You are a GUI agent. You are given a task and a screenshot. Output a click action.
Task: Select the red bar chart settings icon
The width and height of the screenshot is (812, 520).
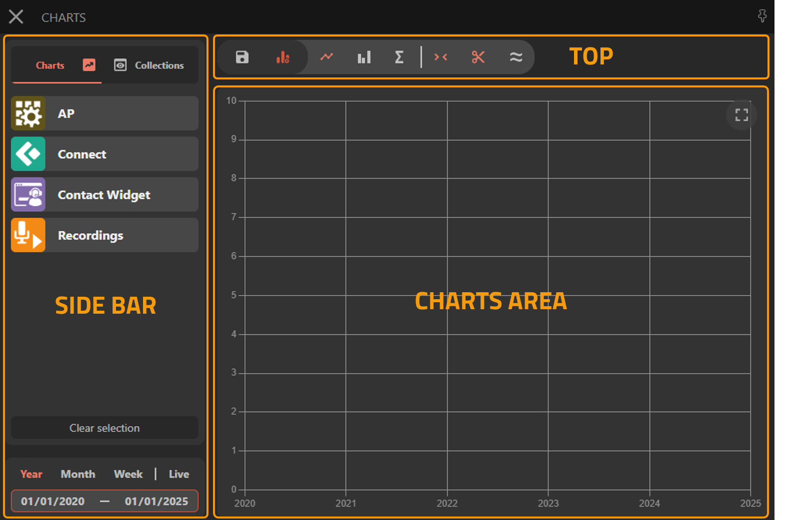pyautogui.click(x=282, y=57)
